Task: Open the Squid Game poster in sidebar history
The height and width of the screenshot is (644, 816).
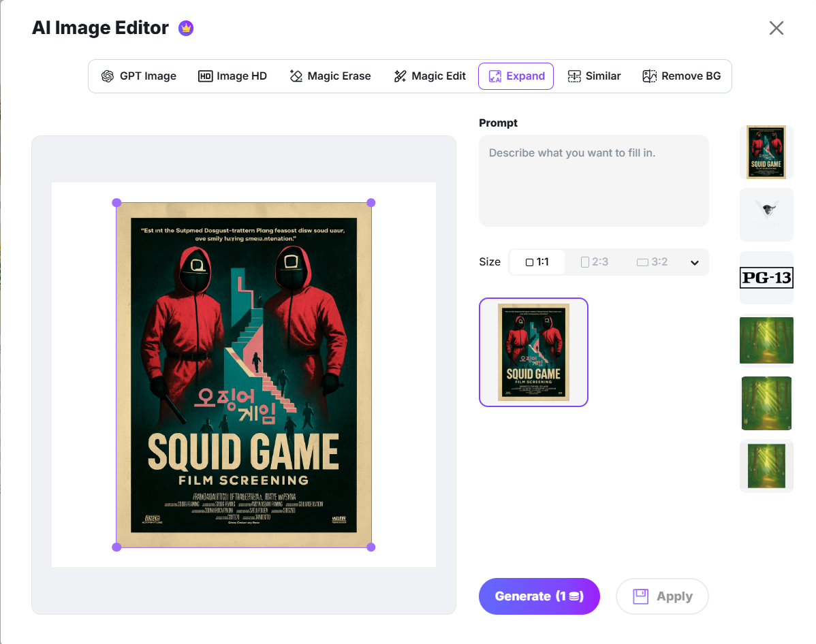Action: [766, 152]
